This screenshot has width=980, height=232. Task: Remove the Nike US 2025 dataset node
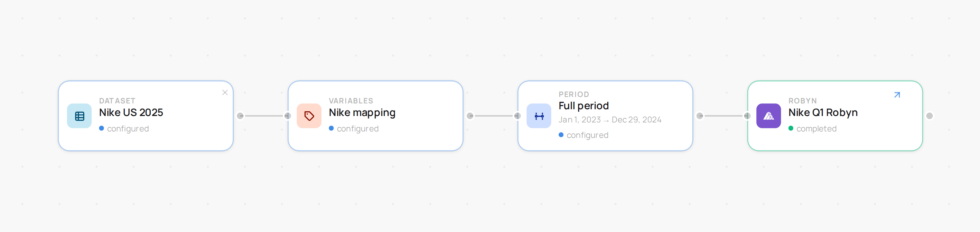pyautogui.click(x=225, y=92)
